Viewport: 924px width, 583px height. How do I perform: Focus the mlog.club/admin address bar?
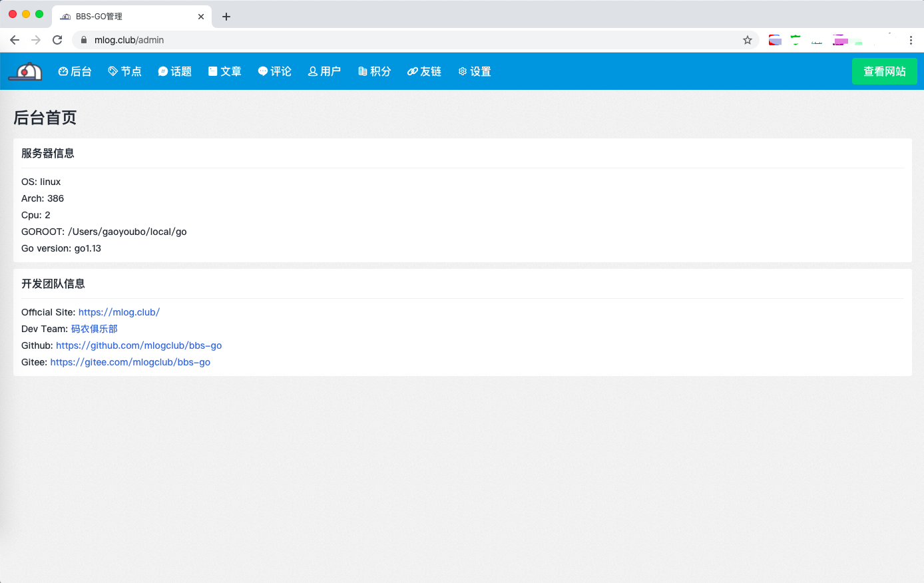(x=415, y=40)
